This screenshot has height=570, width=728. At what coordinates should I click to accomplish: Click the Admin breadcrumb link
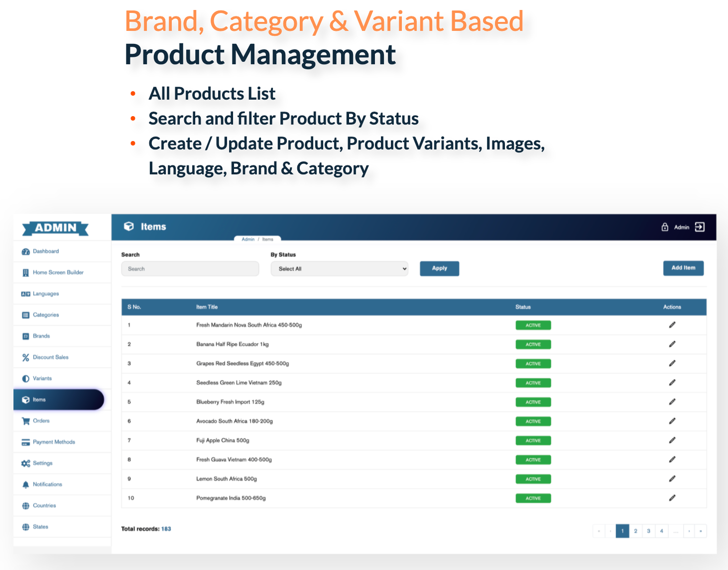[248, 240]
